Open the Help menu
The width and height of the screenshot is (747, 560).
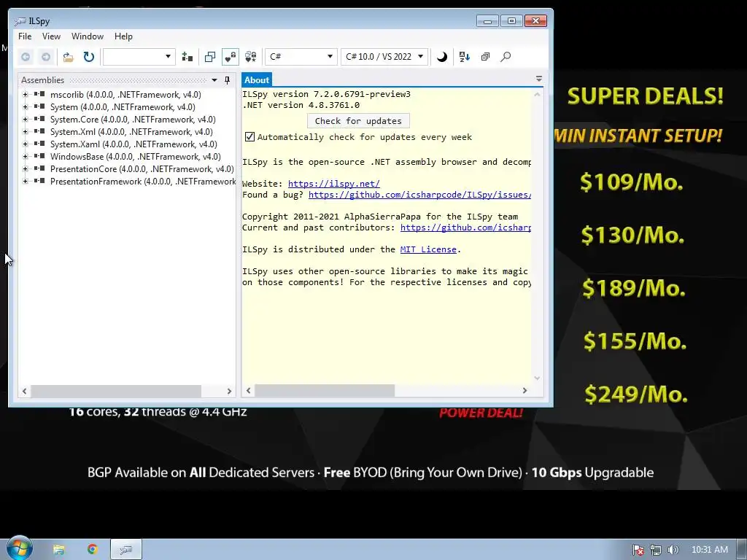(x=123, y=36)
